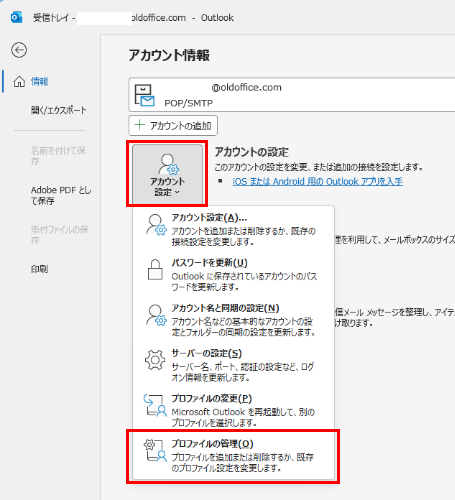The width and height of the screenshot is (455, 500).
Task: Click person-gear icon next to アカウント設定(A)
Action: 156,225
